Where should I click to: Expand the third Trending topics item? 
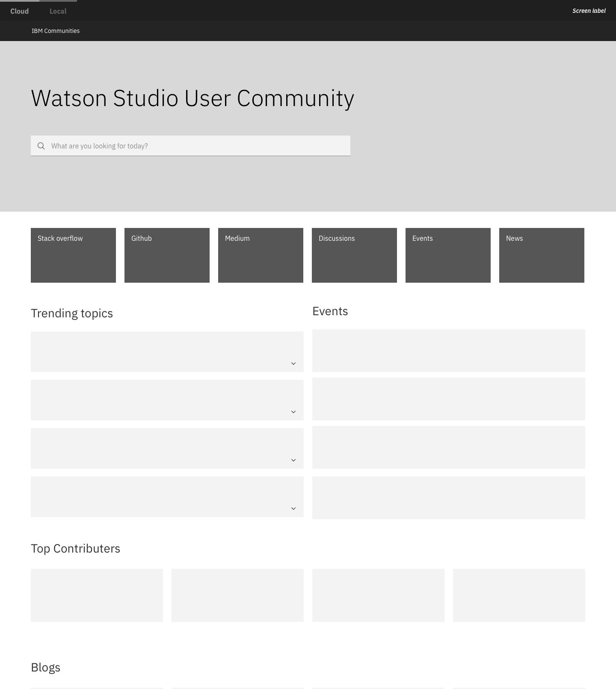click(x=293, y=460)
